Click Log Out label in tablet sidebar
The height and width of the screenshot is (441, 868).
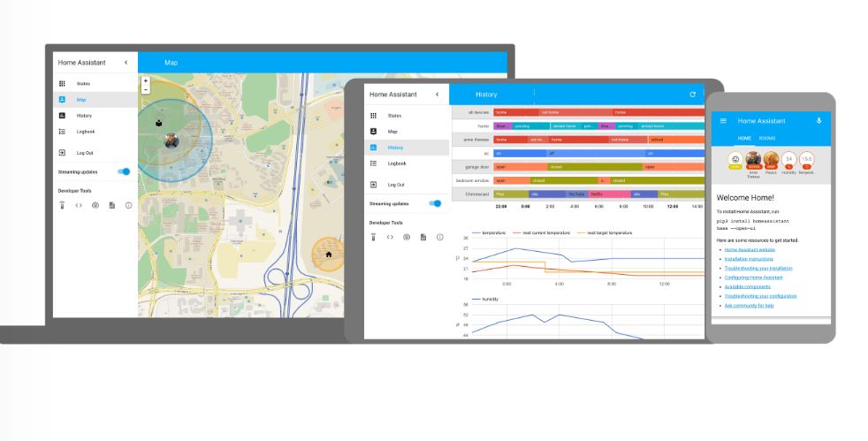click(x=396, y=185)
